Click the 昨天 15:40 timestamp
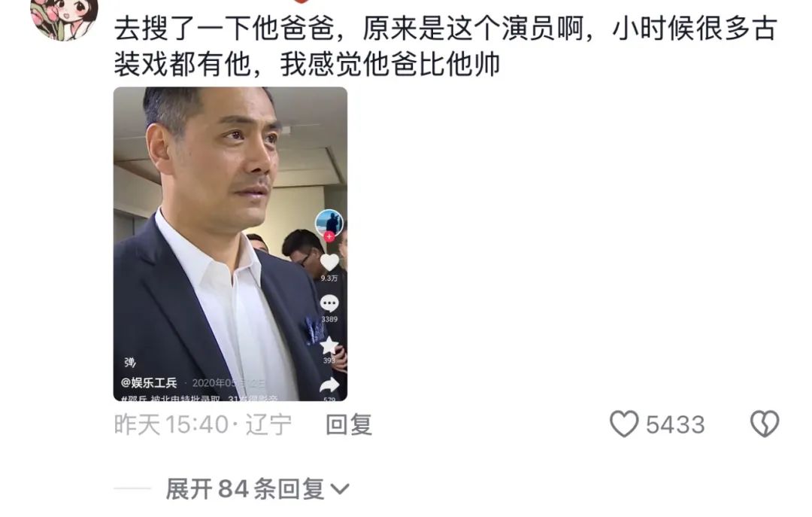Viewport: 812px width, 517px height. [171, 424]
